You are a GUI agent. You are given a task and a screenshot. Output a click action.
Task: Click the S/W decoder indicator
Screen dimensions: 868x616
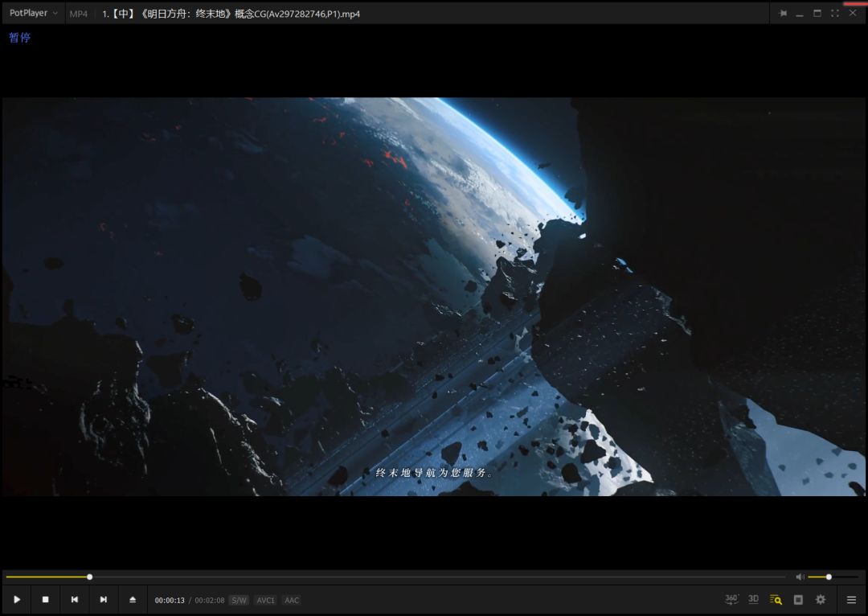(x=239, y=601)
